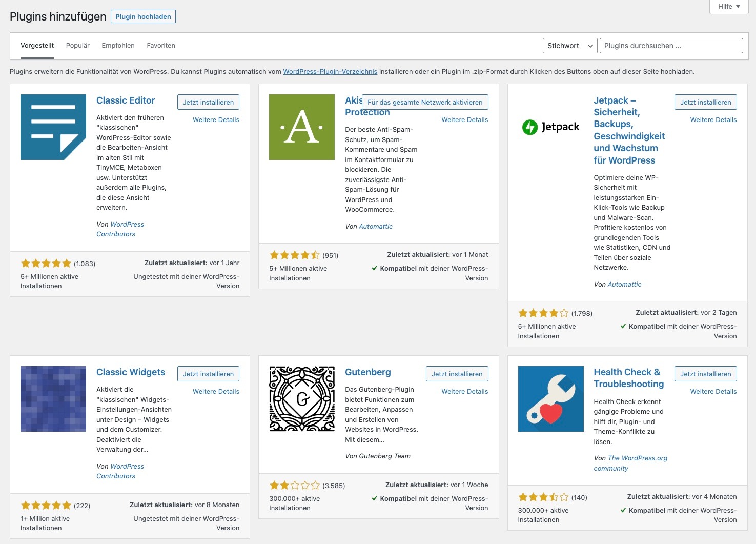Install the Gutenberg plugin
Viewport: 756px width, 544px height.
pyautogui.click(x=457, y=374)
